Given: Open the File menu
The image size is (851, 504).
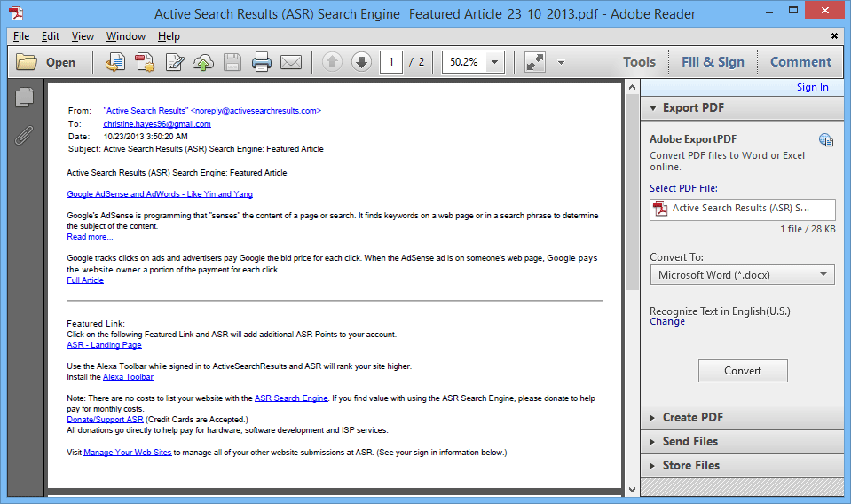Looking at the screenshot, I should tap(21, 36).
